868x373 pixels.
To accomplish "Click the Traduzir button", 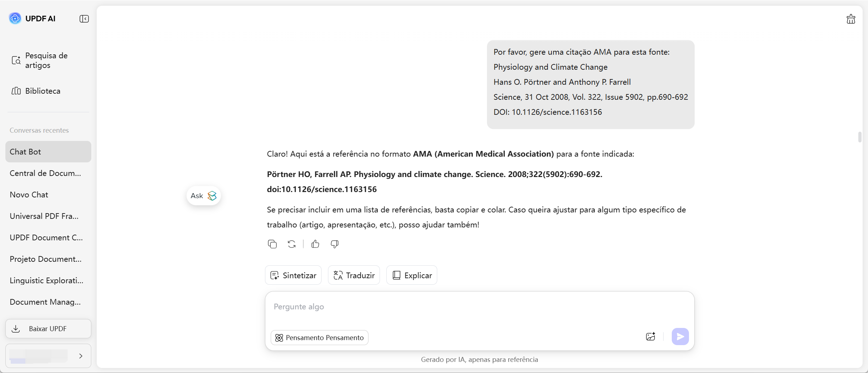I will [x=354, y=275].
